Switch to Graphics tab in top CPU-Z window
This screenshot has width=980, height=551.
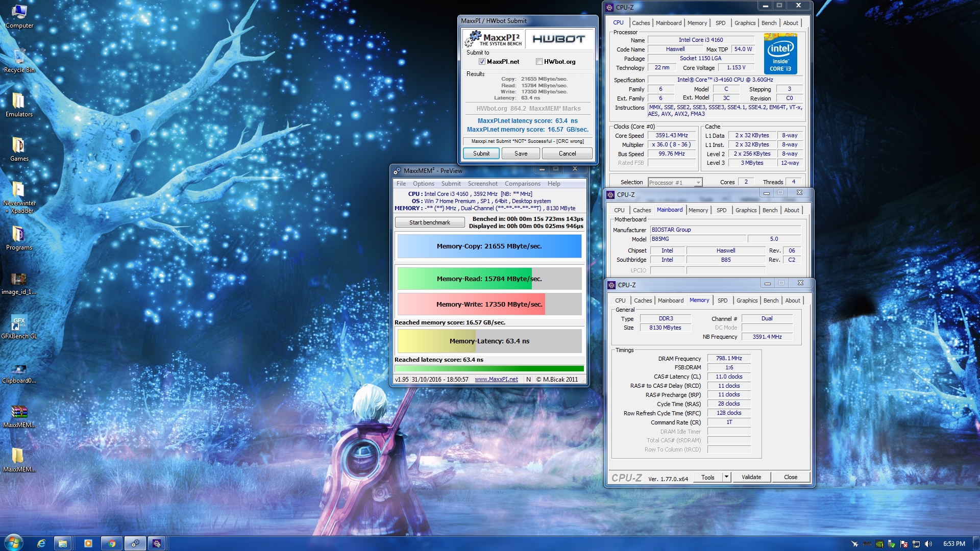[x=745, y=23]
